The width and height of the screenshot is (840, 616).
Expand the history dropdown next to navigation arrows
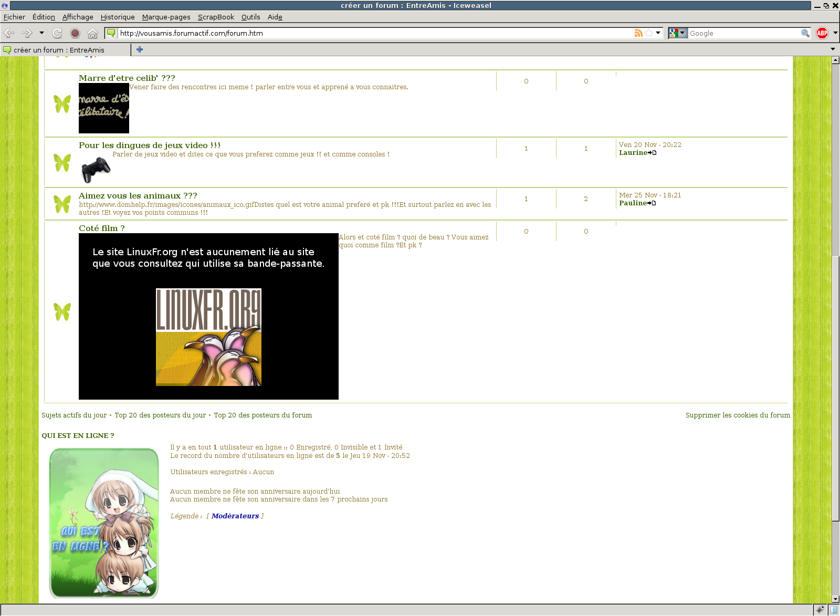41,33
